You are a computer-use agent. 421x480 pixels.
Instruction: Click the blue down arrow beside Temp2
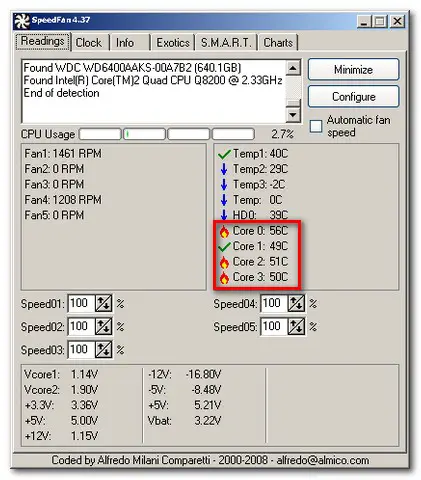click(x=224, y=169)
